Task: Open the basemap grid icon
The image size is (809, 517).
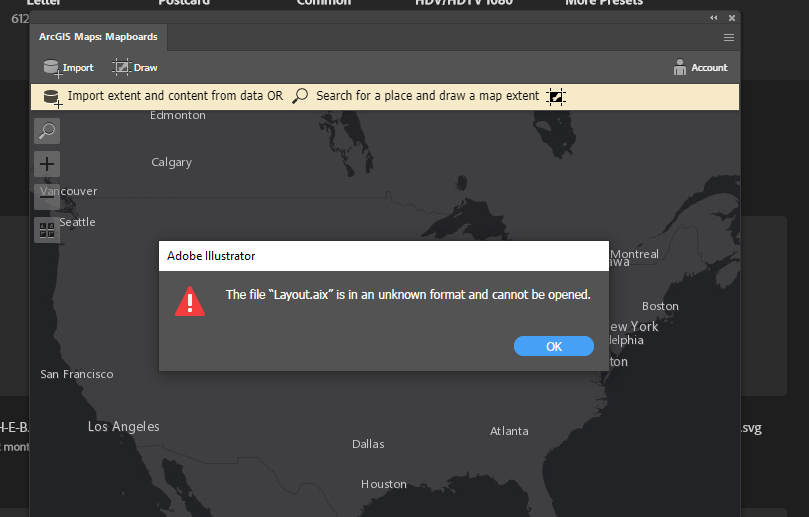Action: coord(47,231)
